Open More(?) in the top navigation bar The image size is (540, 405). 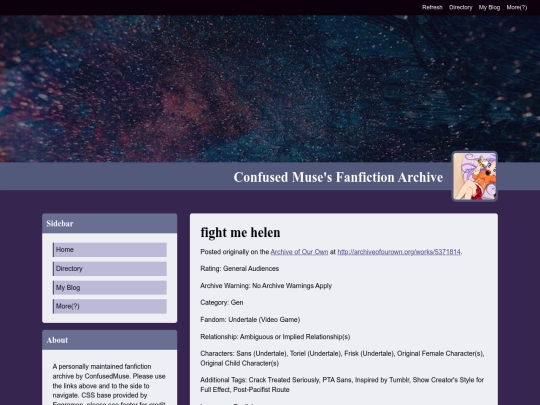pyautogui.click(x=517, y=7)
